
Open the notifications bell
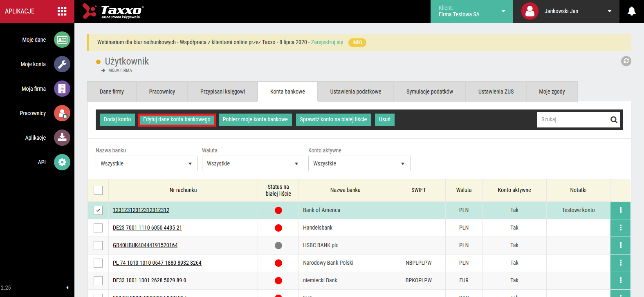pos(632,11)
